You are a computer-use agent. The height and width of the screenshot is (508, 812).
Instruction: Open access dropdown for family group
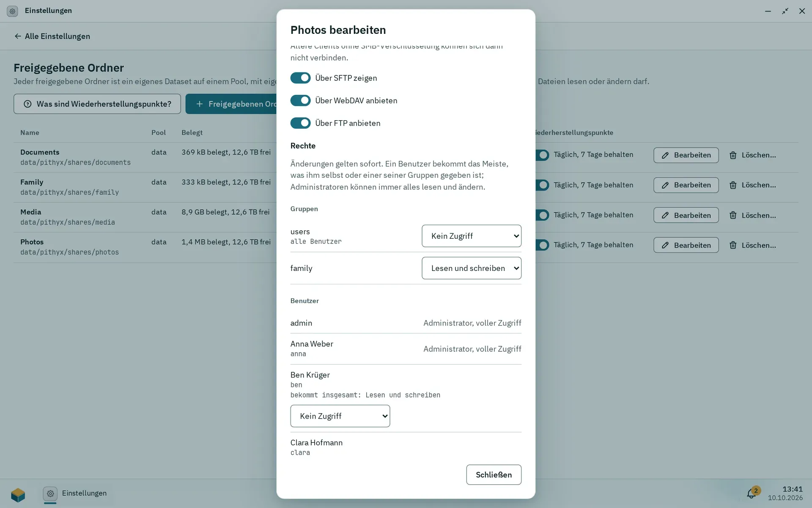[471, 268]
